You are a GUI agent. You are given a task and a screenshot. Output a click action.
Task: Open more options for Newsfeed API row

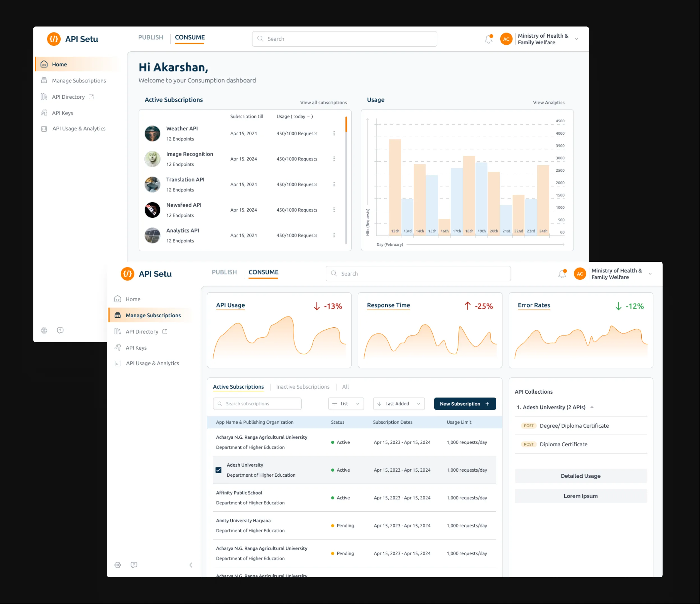[334, 210]
